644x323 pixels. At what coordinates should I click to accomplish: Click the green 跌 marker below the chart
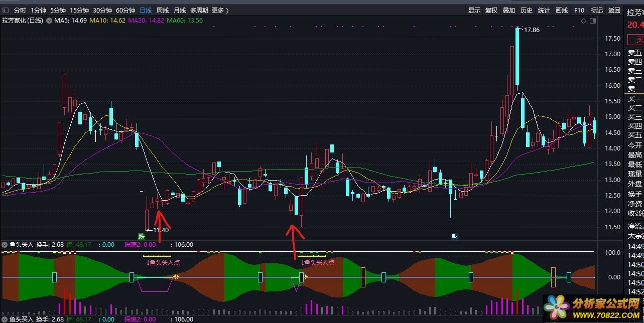pyautogui.click(x=142, y=236)
